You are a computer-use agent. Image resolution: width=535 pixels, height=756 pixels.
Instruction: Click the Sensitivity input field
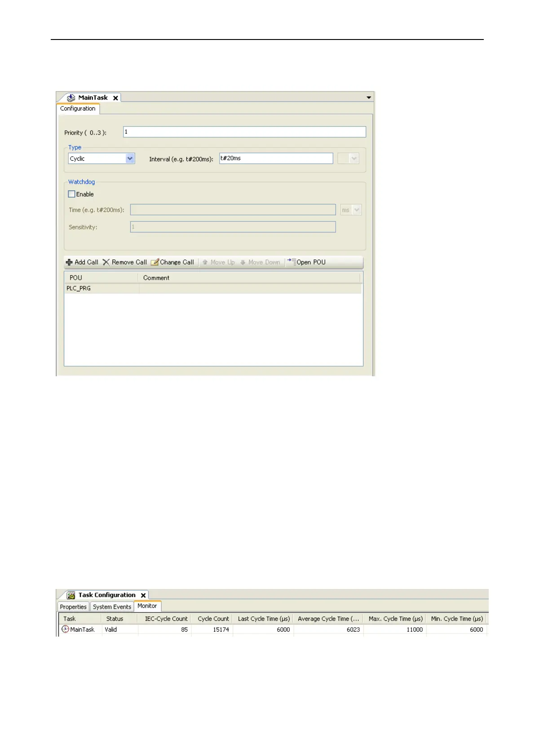233,227
